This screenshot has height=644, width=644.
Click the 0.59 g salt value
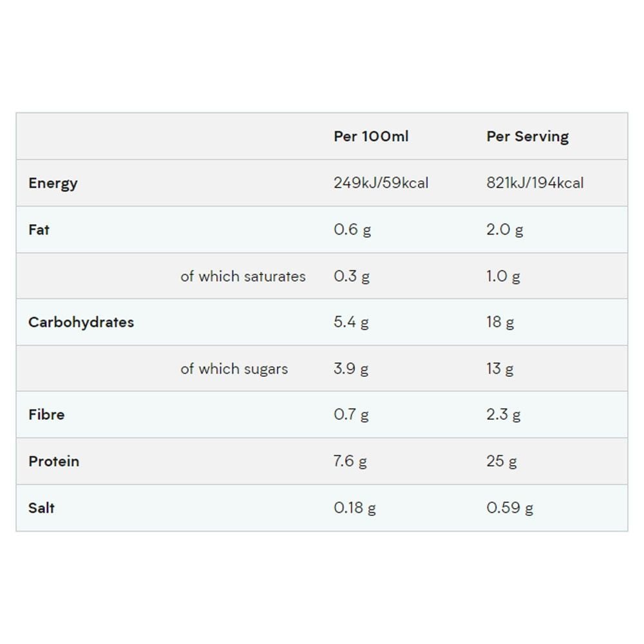(x=509, y=507)
